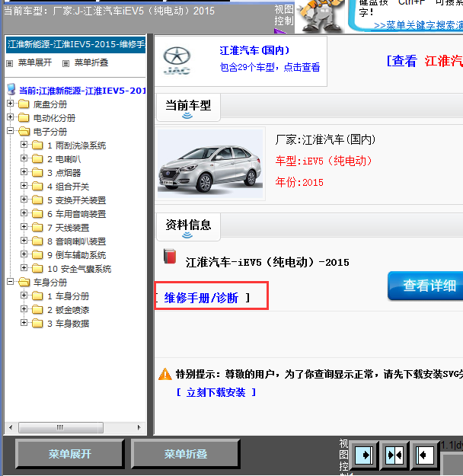Image resolution: width=463 pixels, height=476 pixels.
Task: Expand the 3 车身数据 node
Action: click(24, 322)
